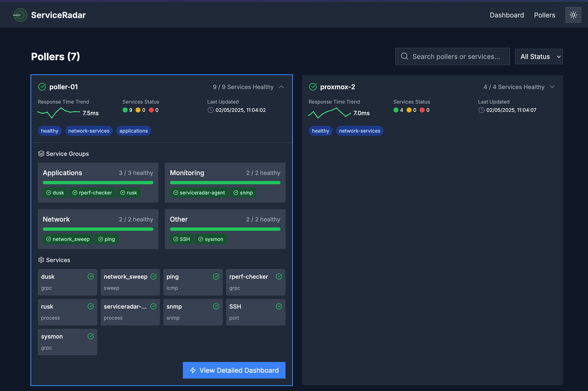The image size is (588, 391).
Task: Click the check icon on snmp service tile
Action: 216,306
